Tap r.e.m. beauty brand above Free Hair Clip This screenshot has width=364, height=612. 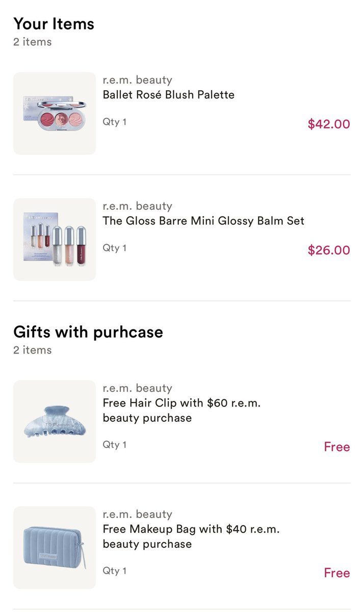click(x=138, y=388)
